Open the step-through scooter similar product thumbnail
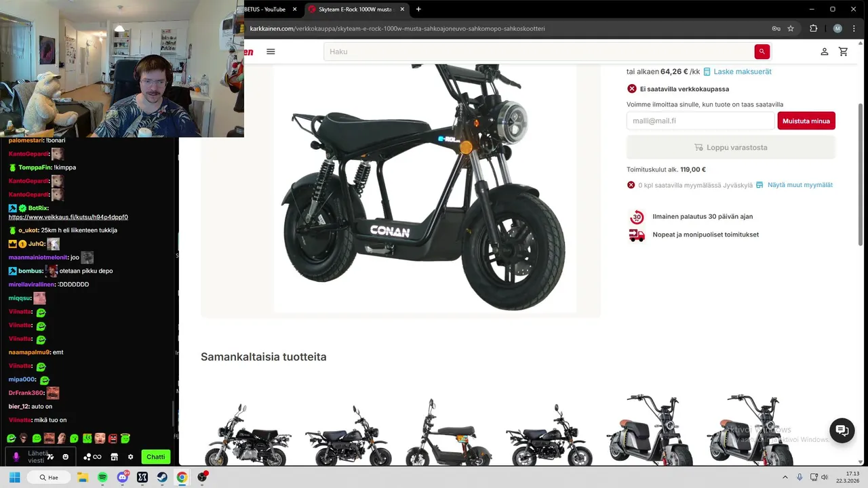This screenshot has height=488, width=868. [x=449, y=430]
